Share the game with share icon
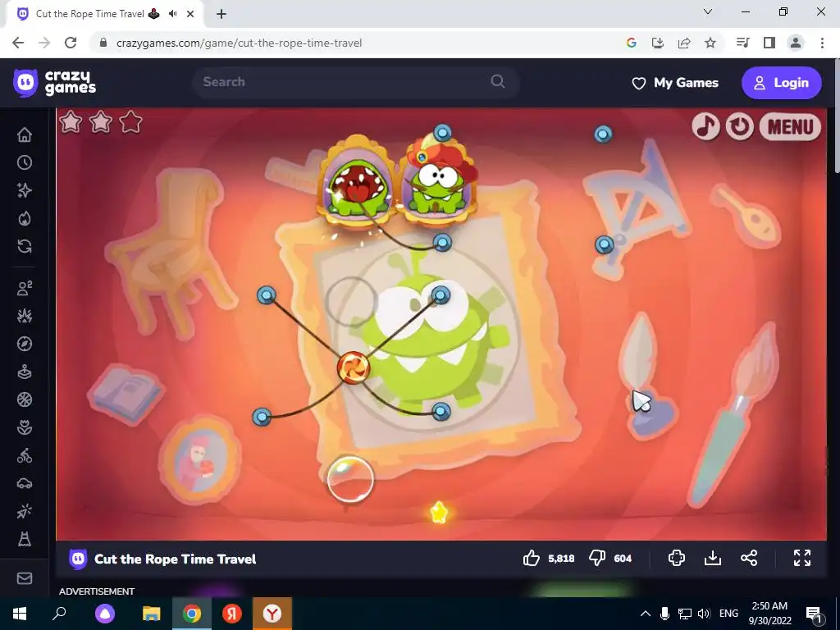This screenshot has height=630, width=840. point(749,558)
